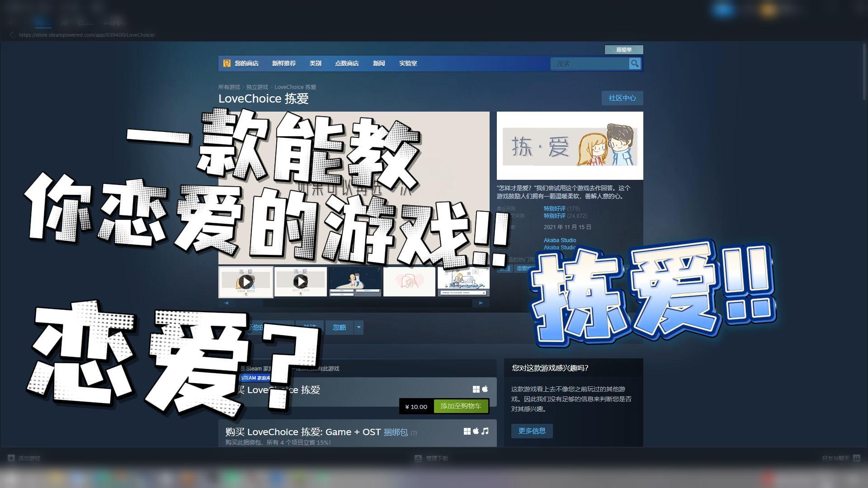Screen dimensions: 868x488
Task: Click the developer Akaba Studio link
Action: point(560,240)
